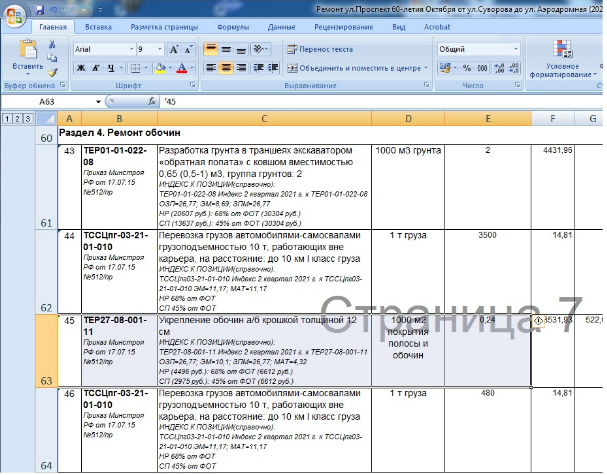The height and width of the screenshot is (475, 607).
Task: Show outline level 2
Action: (x=17, y=119)
